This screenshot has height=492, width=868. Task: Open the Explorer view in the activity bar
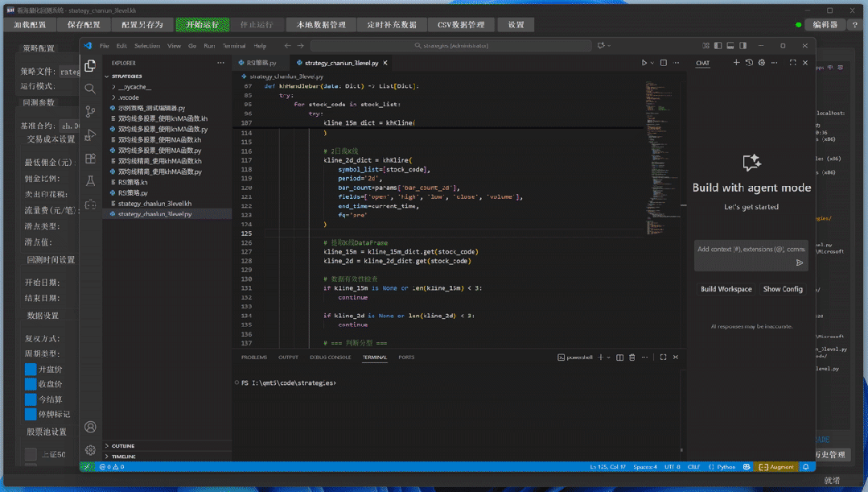pyautogui.click(x=89, y=66)
